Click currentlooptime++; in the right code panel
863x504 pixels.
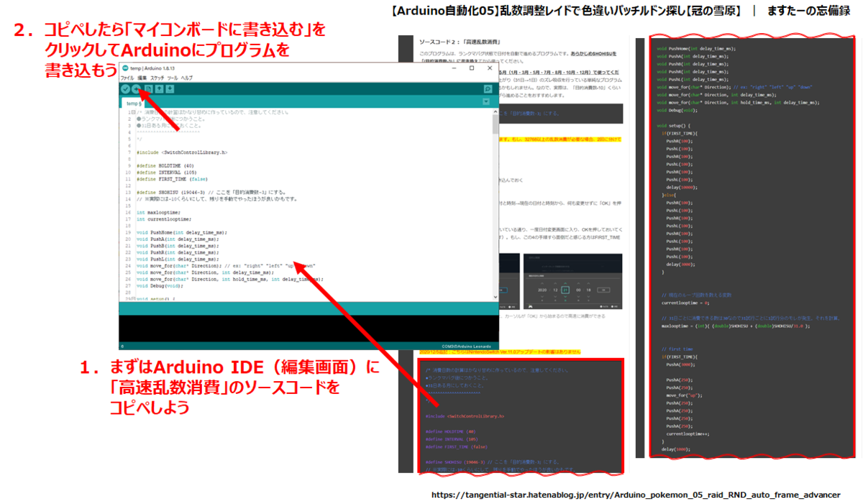coord(689,434)
